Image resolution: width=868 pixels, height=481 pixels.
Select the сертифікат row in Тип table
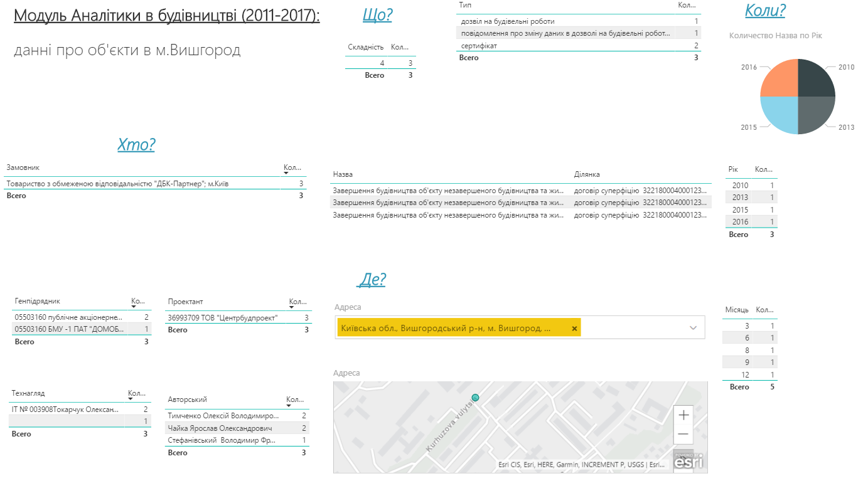(x=578, y=46)
